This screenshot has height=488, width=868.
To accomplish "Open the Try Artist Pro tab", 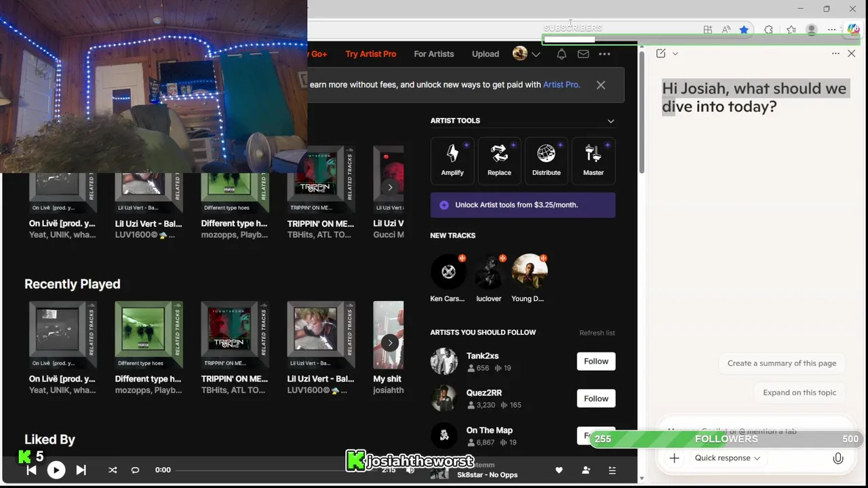I will [370, 54].
